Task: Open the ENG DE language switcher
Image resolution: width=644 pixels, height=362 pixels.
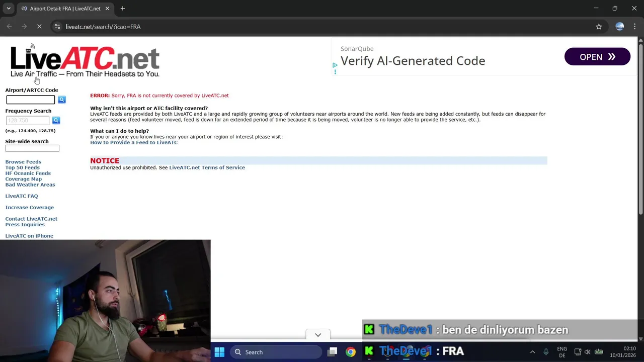Action: pyautogui.click(x=562, y=352)
